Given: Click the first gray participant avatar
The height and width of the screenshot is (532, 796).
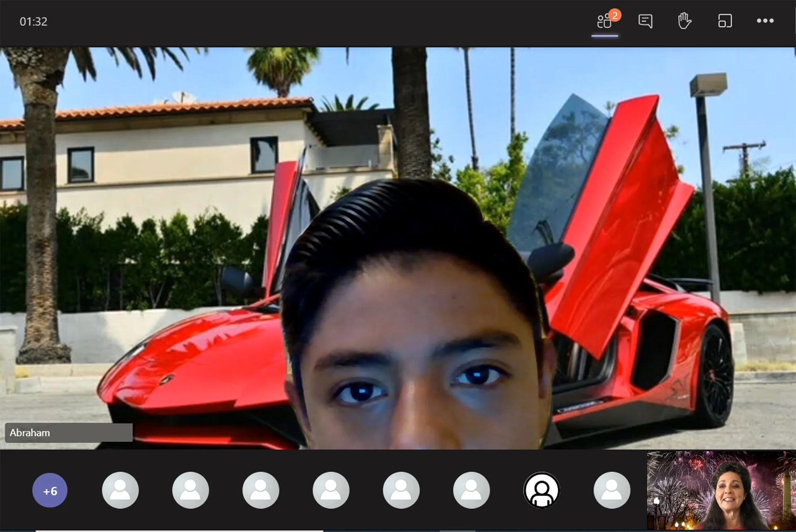Looking at the screenshot, I should (120, 491).
